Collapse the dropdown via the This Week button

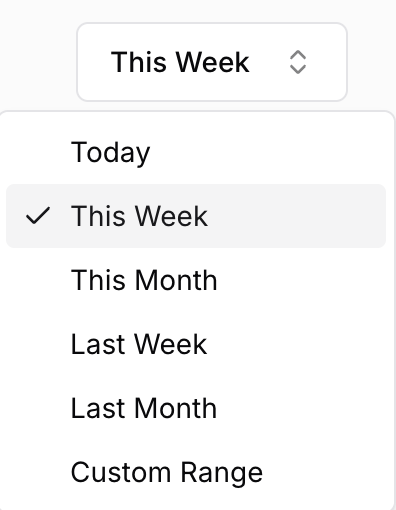(212, 62)
